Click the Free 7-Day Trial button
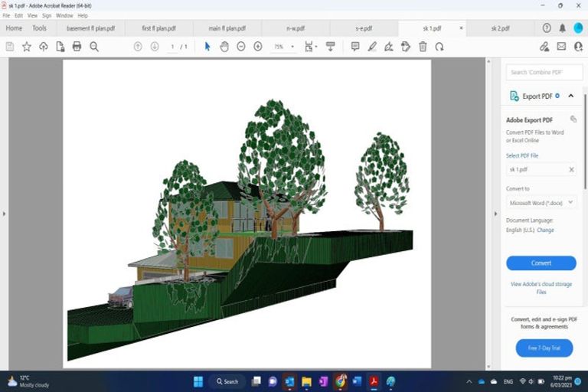588x392 pixels. [544, 348]
